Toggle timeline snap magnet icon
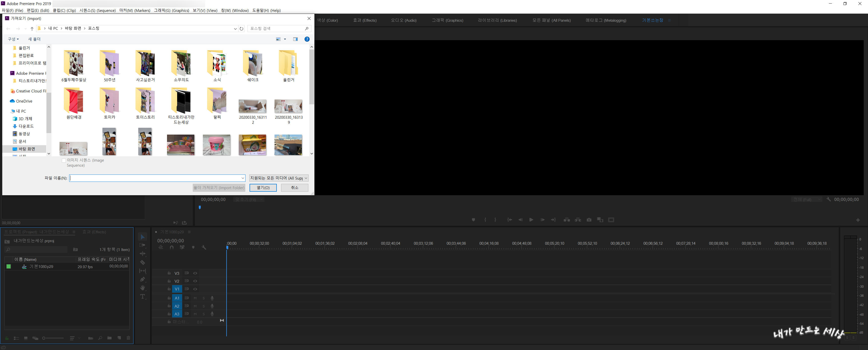The width and height of the screenshot is (868, 350). point(172,247)
